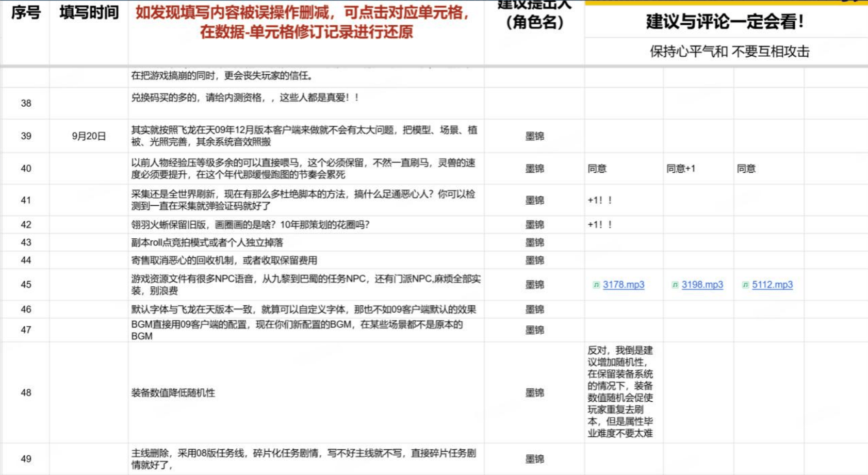Select the 反对，我倒是建议增加随机性 comment cell
The width and height of the screenshot is (868, 475).
pyautogui.click(x=624, y=393)
